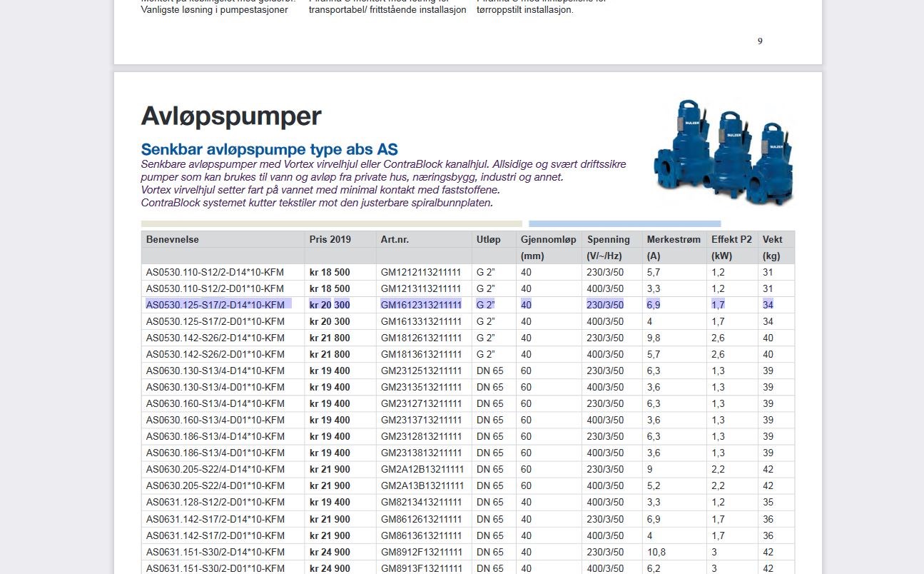This screenshot has width=924, height=574.
Task: Click article number GM2A12B13211111
Action: pos(422,469)
